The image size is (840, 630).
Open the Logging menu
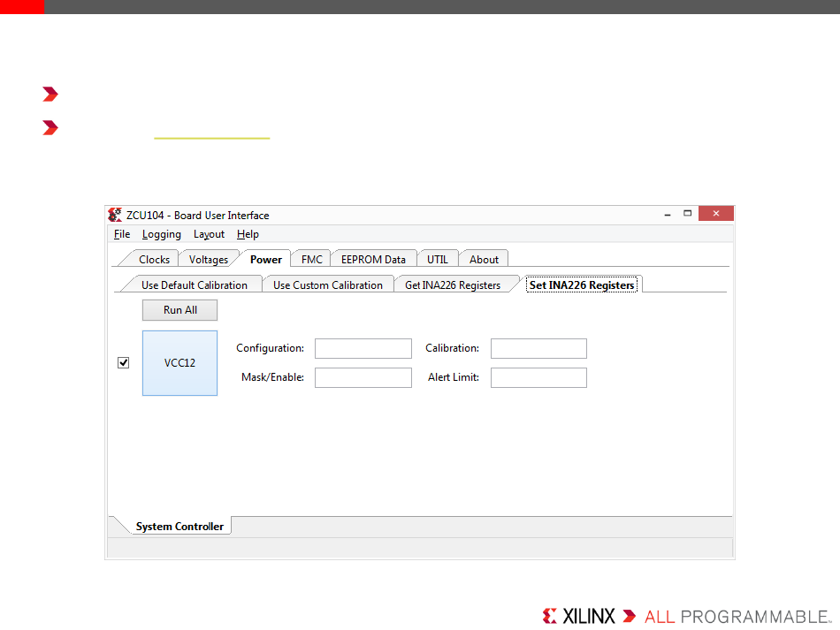point(161,234)
